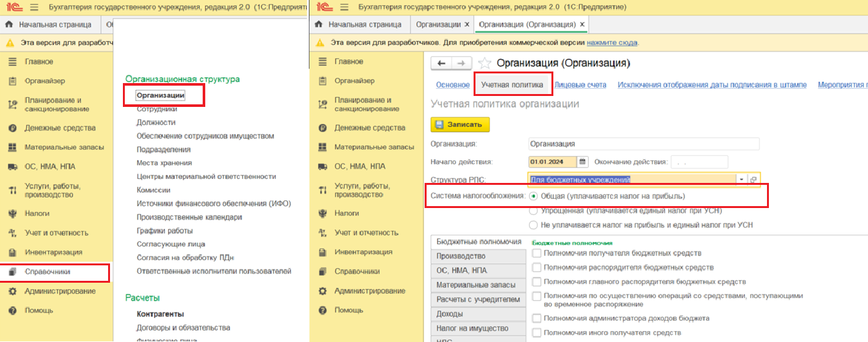Open Организации in Организационная структура

[x=161, y=95]
